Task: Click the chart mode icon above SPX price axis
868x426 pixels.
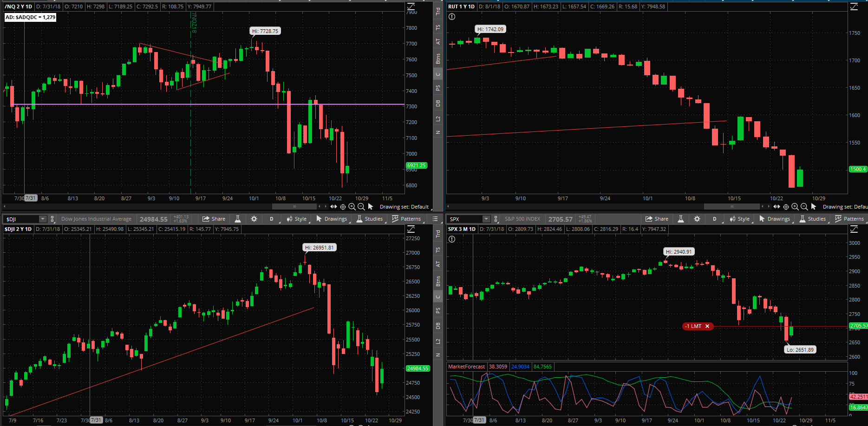Action: pyautogui.click(x=854, y=229)
